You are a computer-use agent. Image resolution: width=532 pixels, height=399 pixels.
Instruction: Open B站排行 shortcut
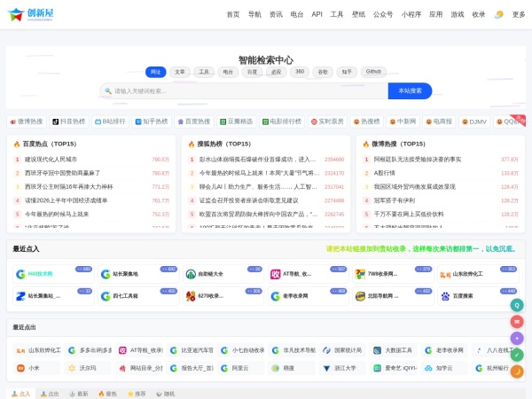point(110,121)
